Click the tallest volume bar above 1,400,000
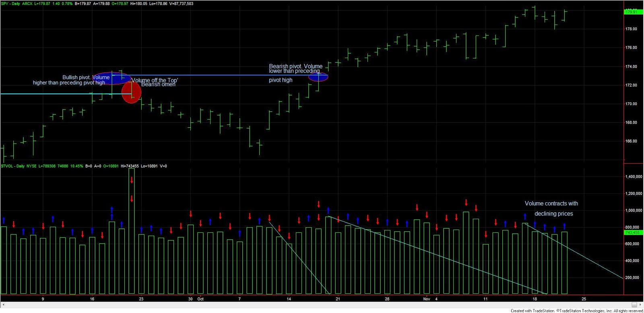Image resolution: width=644 pixels, height=313 pixels. click(132, 231)
